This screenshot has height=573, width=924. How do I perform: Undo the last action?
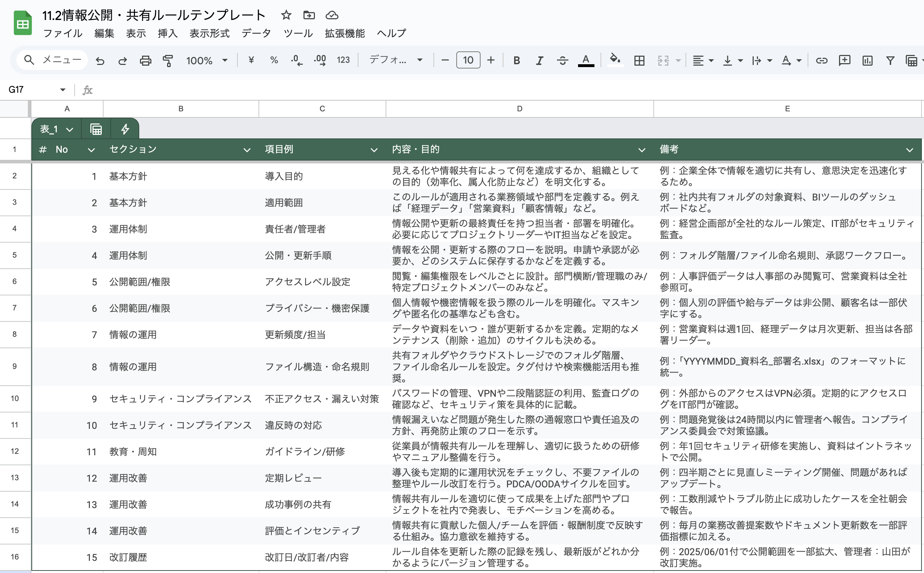point(100,60)
